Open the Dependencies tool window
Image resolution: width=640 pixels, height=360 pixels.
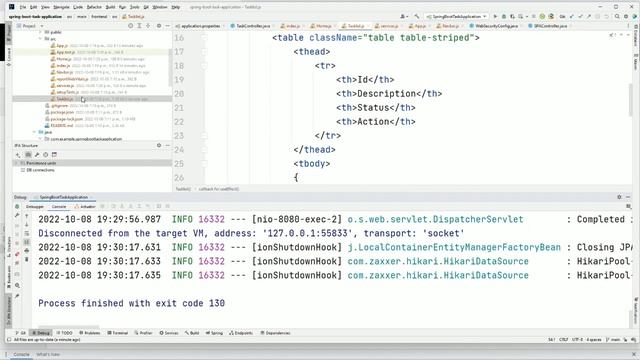pyautogui.click(x=275, y=333)
